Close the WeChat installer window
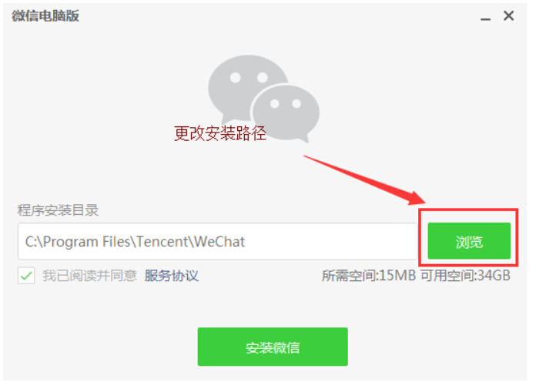 [x=508, y=15]
